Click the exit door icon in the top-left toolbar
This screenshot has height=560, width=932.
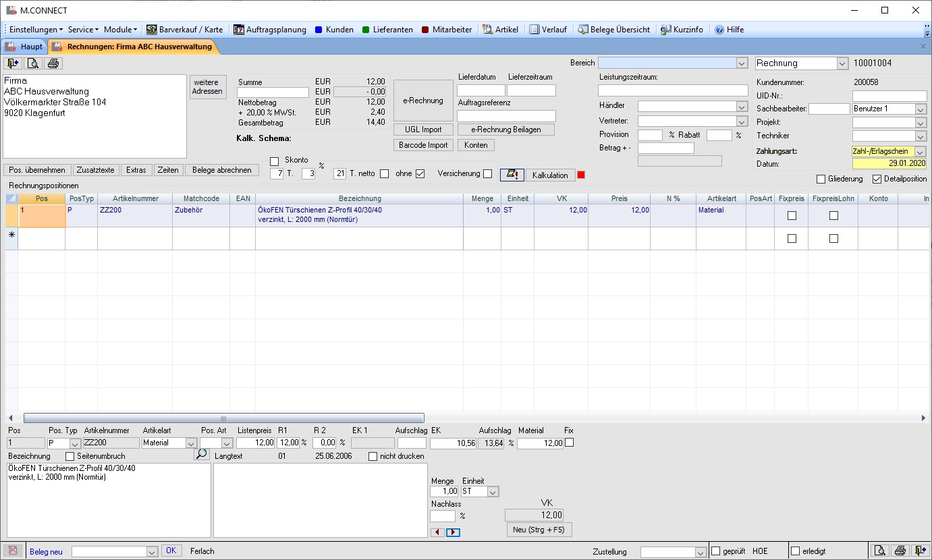(x=13, y=63)
